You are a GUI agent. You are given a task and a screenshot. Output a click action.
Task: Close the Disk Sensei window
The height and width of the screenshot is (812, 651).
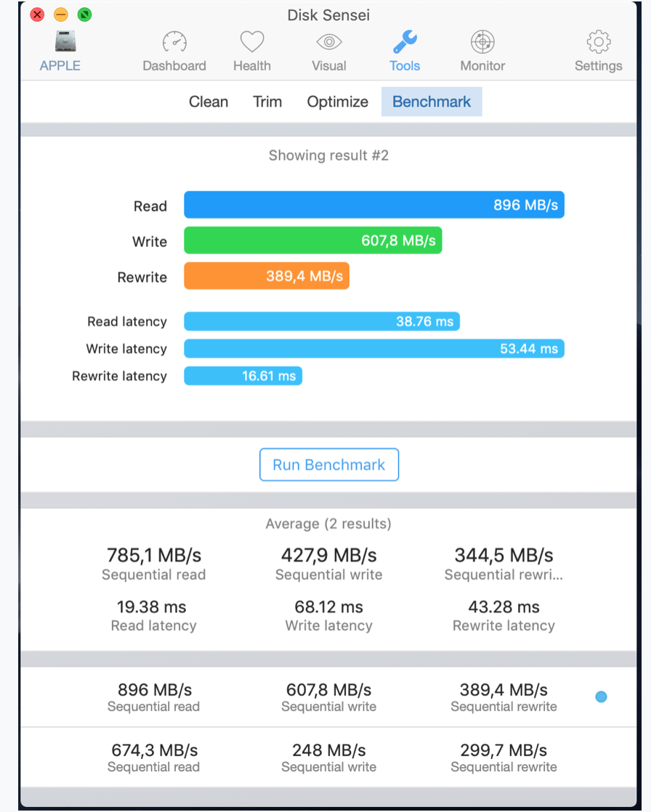(37, 15)
